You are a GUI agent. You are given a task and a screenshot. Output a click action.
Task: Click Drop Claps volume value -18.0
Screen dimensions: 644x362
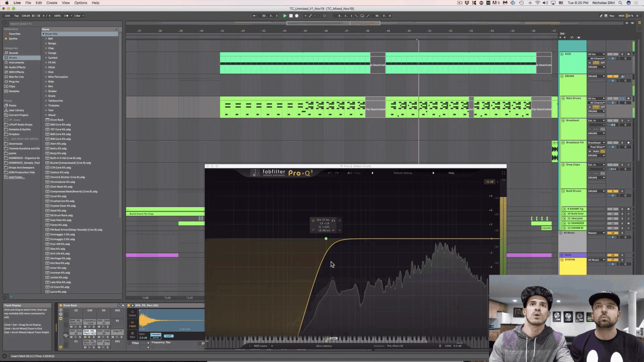(613, 169)
